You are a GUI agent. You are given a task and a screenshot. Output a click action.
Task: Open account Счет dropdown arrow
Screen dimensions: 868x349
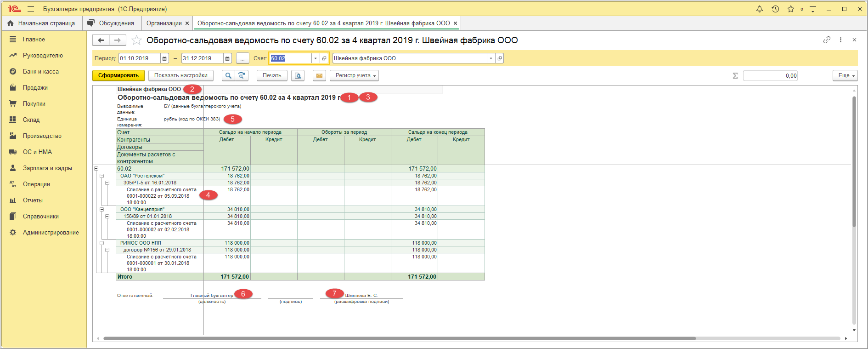click(315, 58)
